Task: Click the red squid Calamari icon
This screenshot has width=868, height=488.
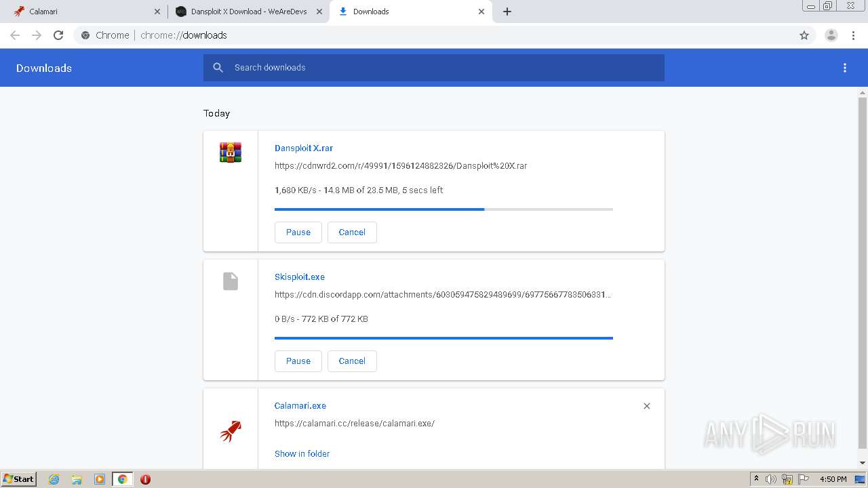Action: coord(231,431)
